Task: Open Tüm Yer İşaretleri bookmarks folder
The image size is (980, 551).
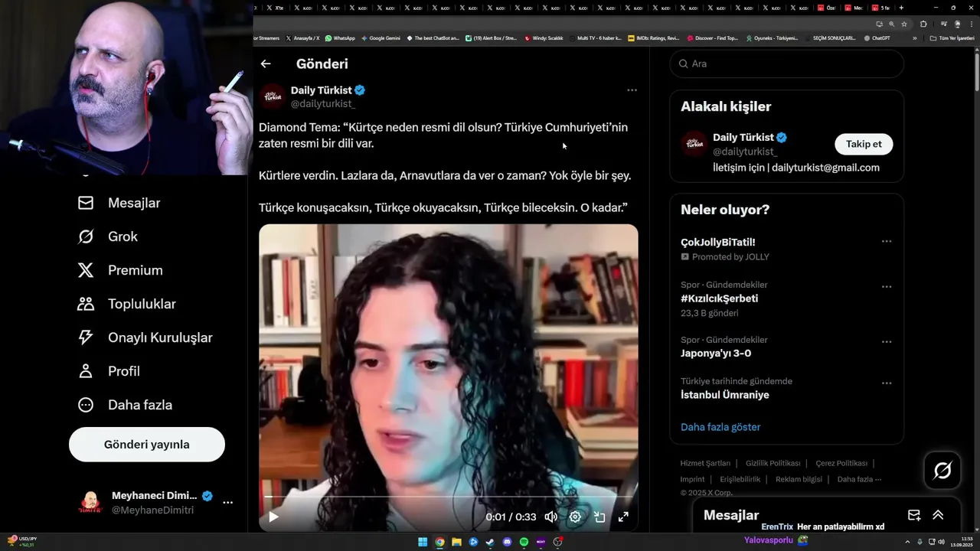Action: point(952,37)
